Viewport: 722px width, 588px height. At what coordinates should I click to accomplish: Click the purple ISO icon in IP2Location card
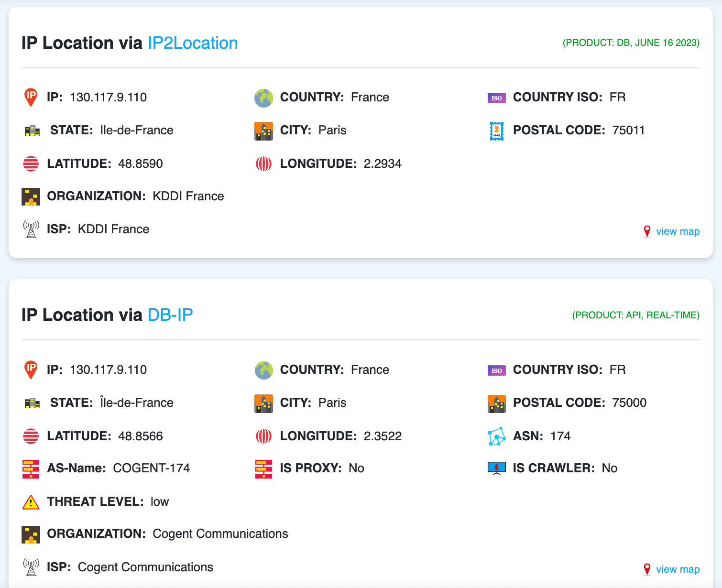(x=497, y=98)
